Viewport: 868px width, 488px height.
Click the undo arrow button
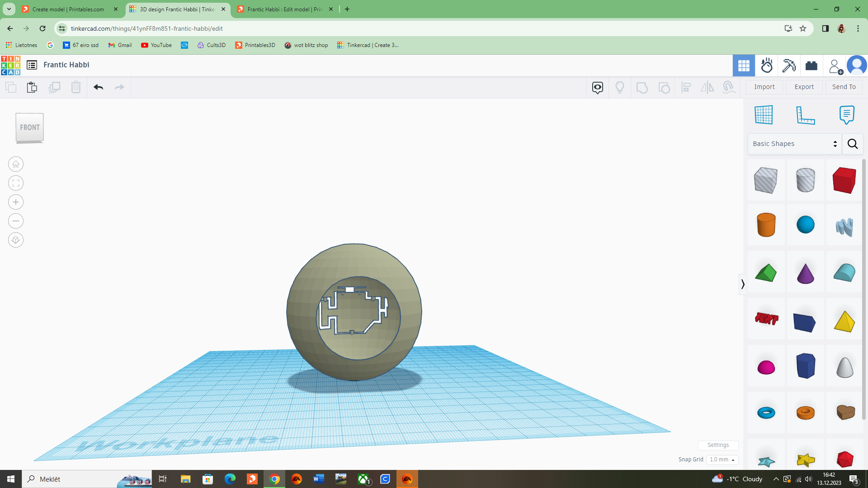click(x=98, y=87)
